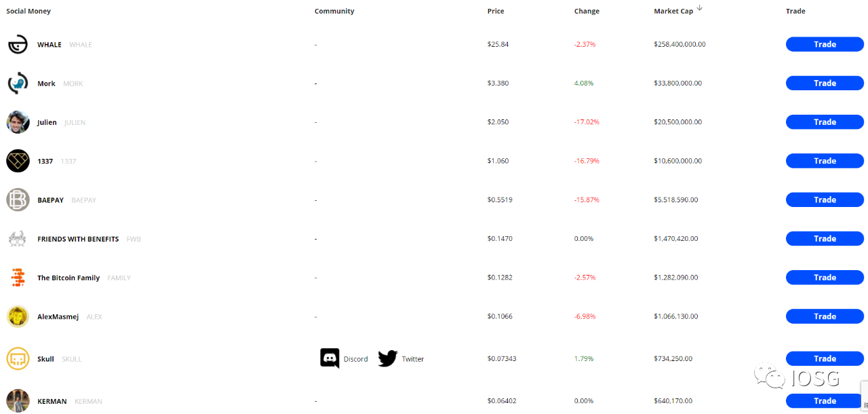Open the KERMAN token name link
Viewport: 868px width, 414px height.
coord(52,401)
